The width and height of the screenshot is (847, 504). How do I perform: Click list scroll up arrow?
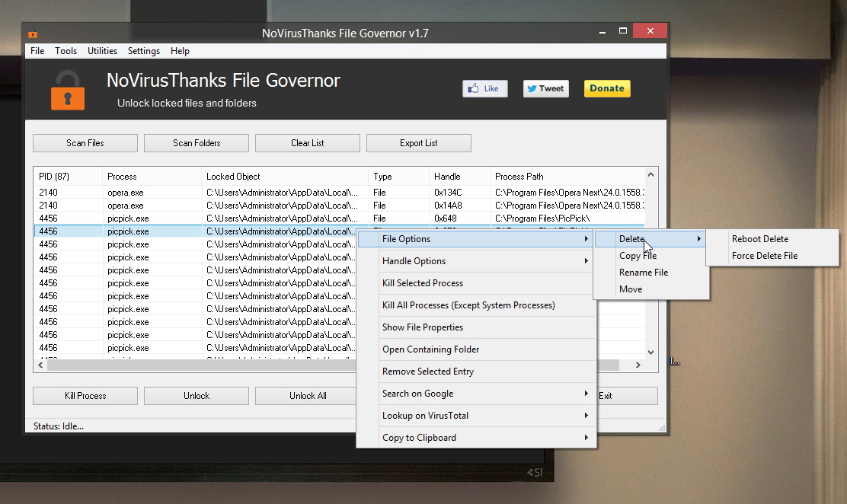pos(651,174)
